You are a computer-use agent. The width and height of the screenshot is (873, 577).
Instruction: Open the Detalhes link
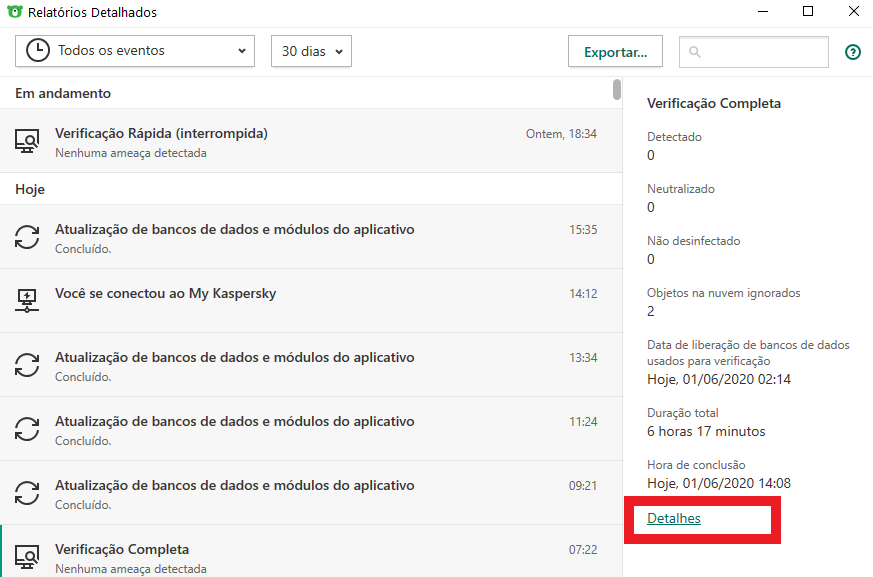[x=674, y=519]
